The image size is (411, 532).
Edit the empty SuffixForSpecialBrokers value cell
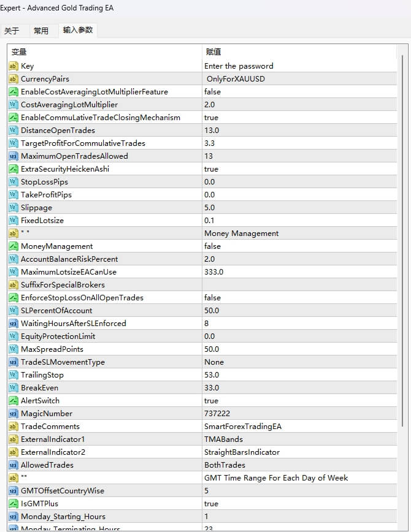[299, 285]
